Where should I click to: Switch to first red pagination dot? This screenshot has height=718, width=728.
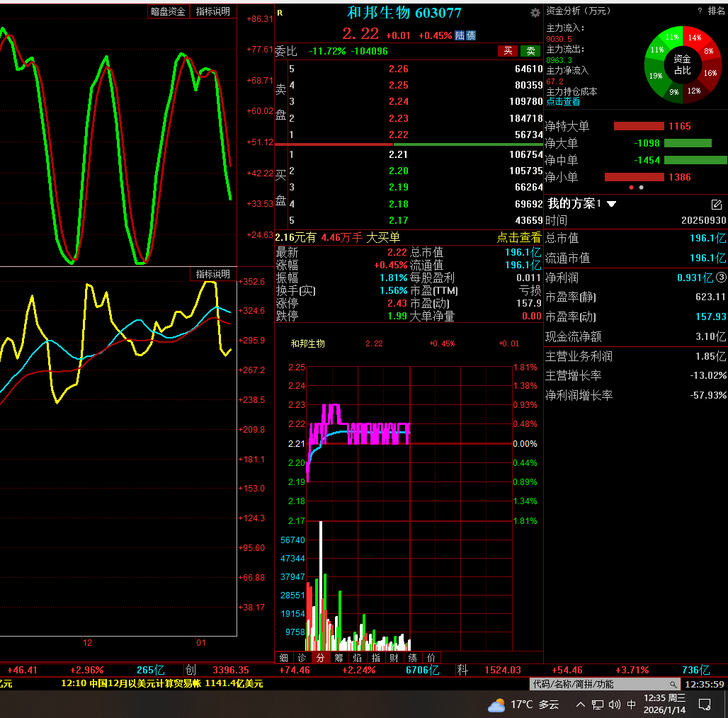tap(631, 188)
